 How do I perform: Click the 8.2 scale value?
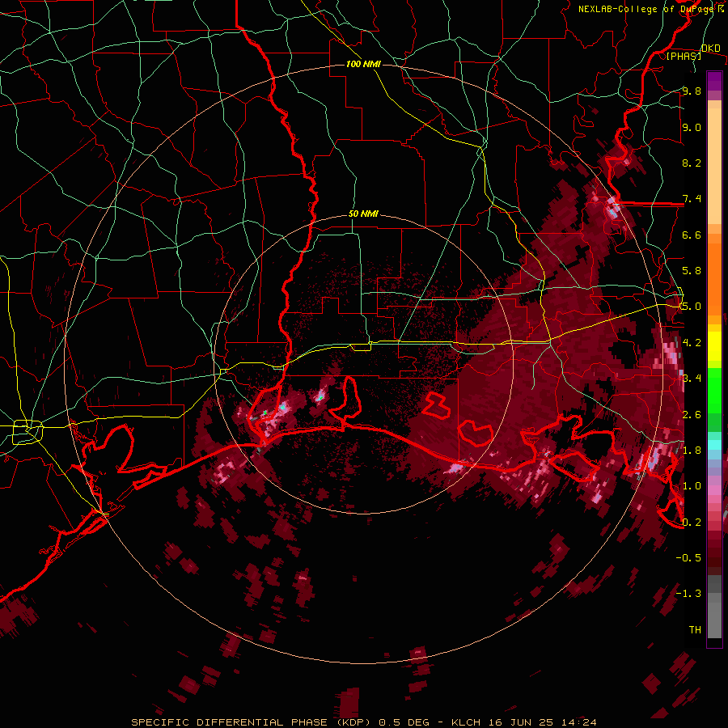692,163
